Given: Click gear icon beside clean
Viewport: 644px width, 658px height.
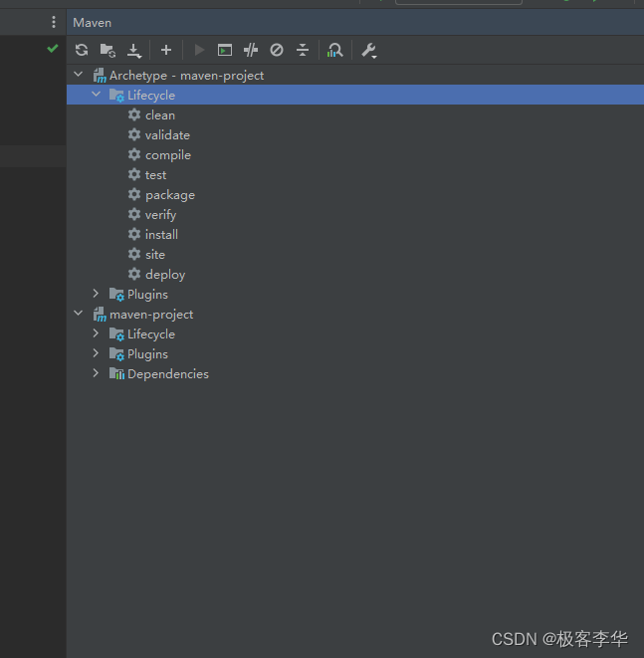Looking at the screenshot, I should [x=134, y=114].
